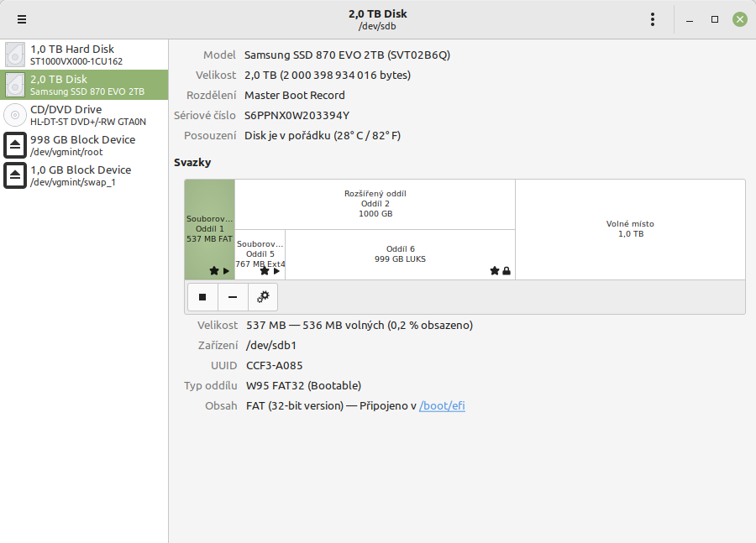Open additional partition options gear menu
The width and height of the screenshot is (756, 543).
click(263, 297)
